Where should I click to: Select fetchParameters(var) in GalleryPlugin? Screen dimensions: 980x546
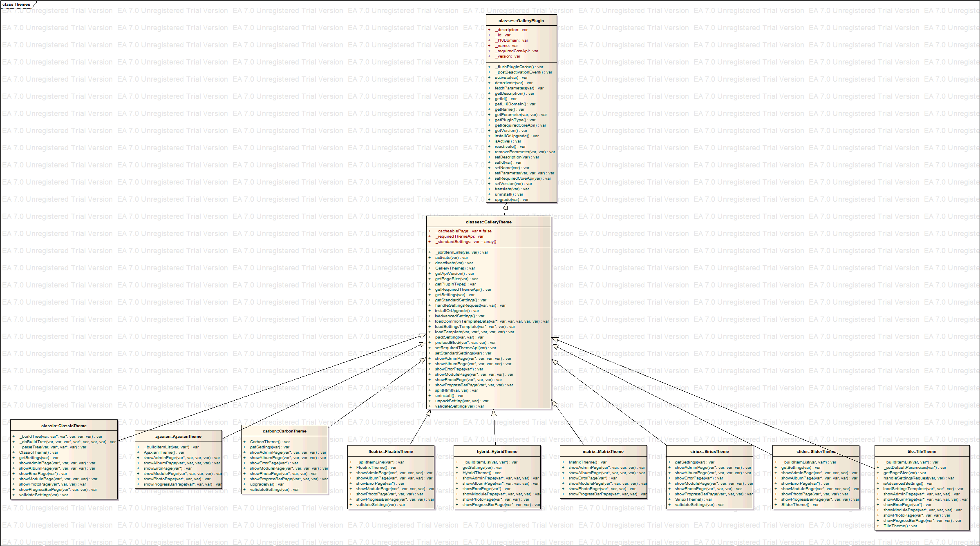(x=519, y=88)
